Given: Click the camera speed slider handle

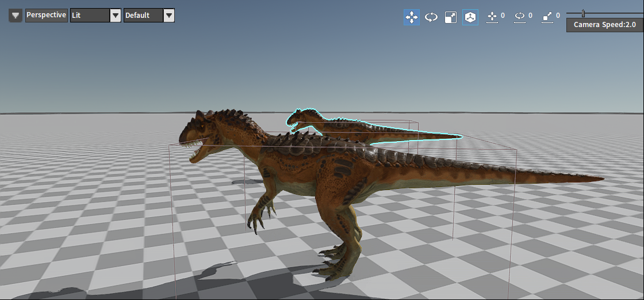Looking at the screenshot, I should pyautogui.click(x=583, y=14).
